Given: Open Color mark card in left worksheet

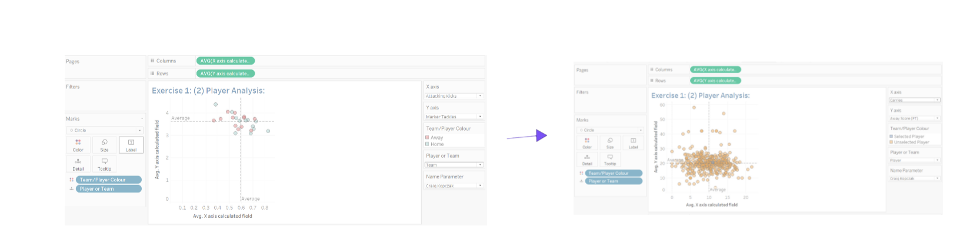Looking at the screenshot, I should click(78, 145).
